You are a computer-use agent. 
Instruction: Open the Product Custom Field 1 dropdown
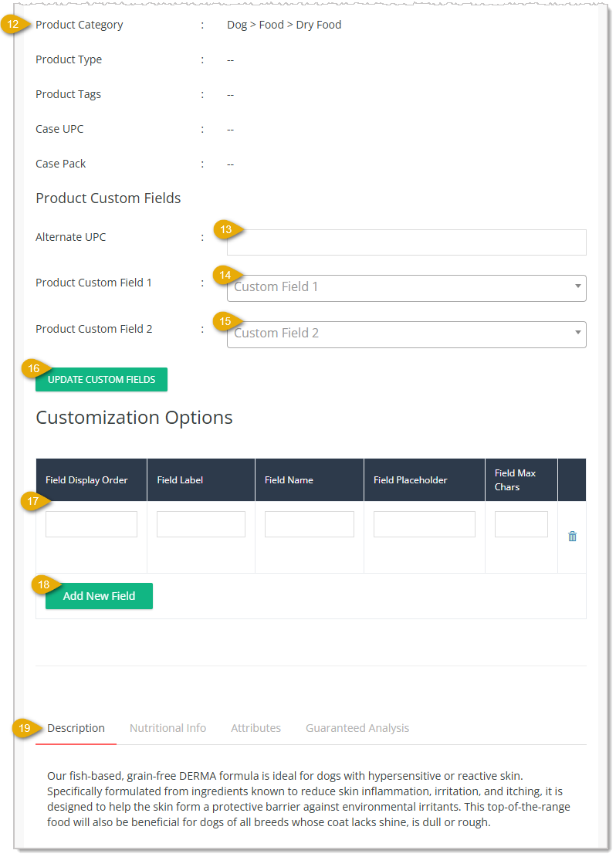pyautogui.click(x=406, y=288)
